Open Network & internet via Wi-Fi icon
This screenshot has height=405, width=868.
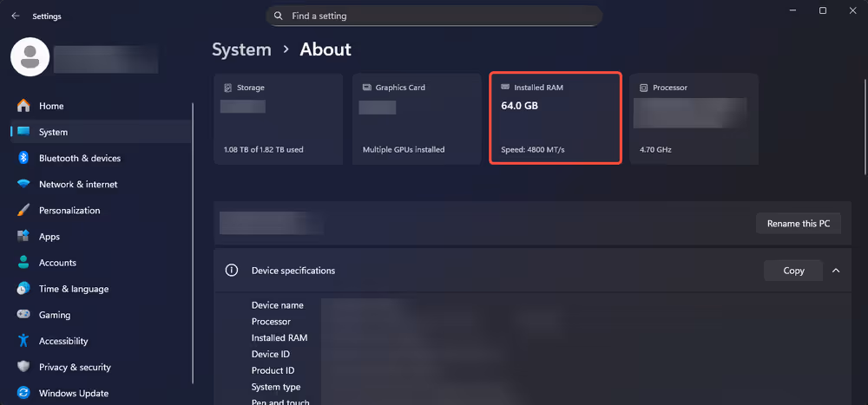(x=23, y=185)
